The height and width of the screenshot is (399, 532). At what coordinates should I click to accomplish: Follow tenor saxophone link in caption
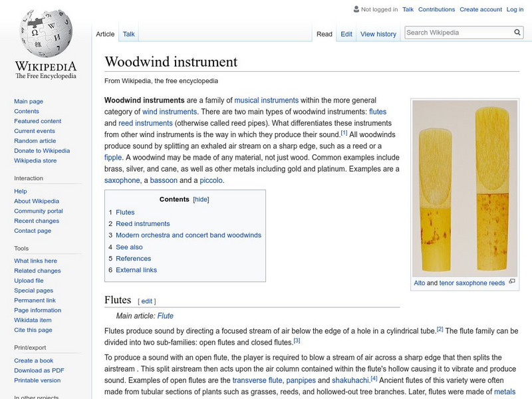tap(472, 283)
